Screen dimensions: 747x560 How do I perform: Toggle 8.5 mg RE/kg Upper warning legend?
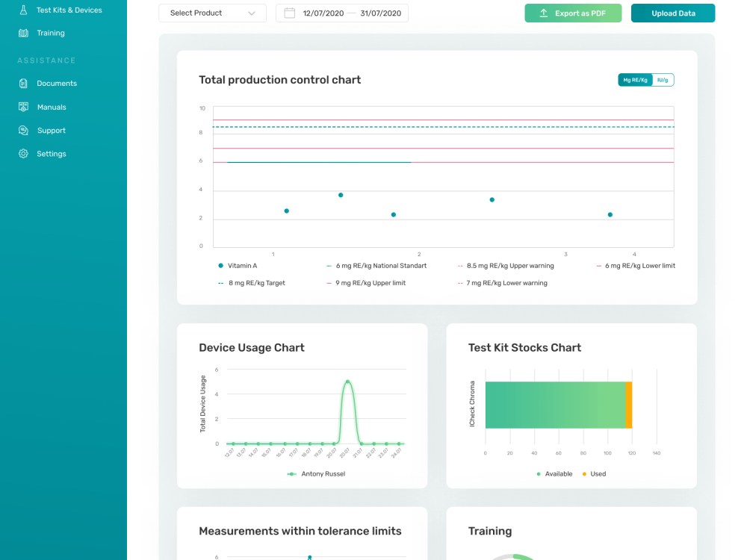pyautogui.click(x=506, y=266)
